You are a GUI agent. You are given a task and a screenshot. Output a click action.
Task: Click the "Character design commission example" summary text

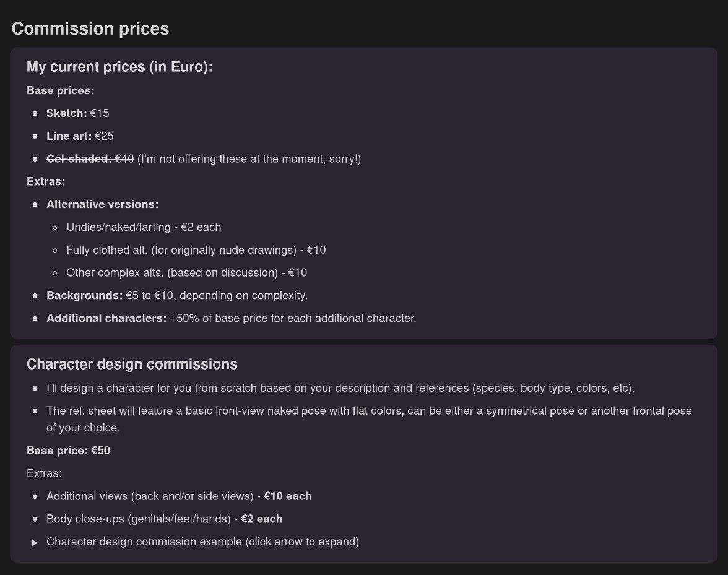(x=202, y=542)
